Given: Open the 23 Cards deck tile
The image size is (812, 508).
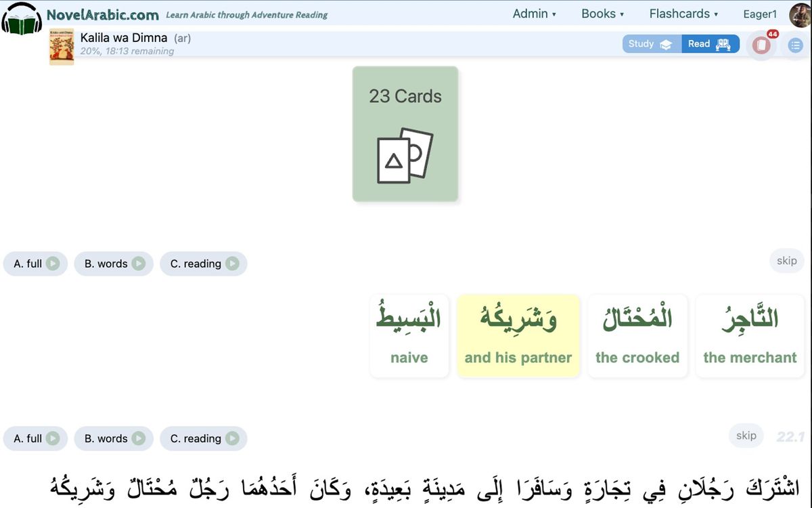Looking at the screenshot, I should pyautogui.click(x=405, y=134).
